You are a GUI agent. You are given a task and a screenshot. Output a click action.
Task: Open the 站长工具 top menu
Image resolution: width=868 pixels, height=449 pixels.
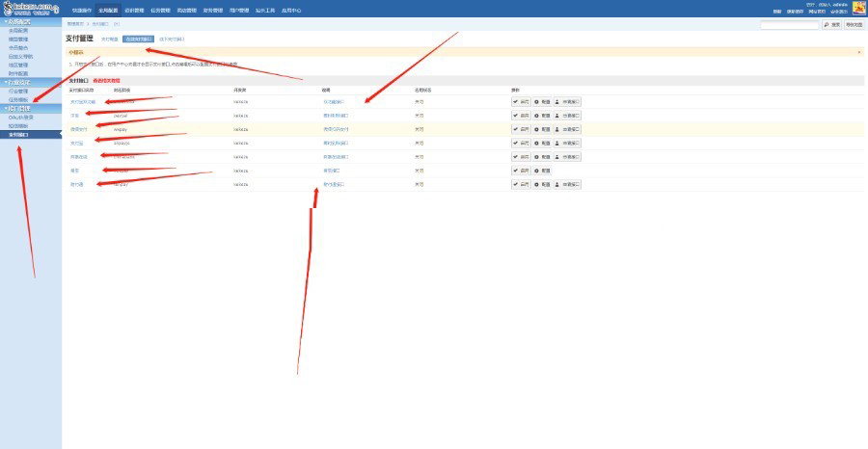pos(265,11)
